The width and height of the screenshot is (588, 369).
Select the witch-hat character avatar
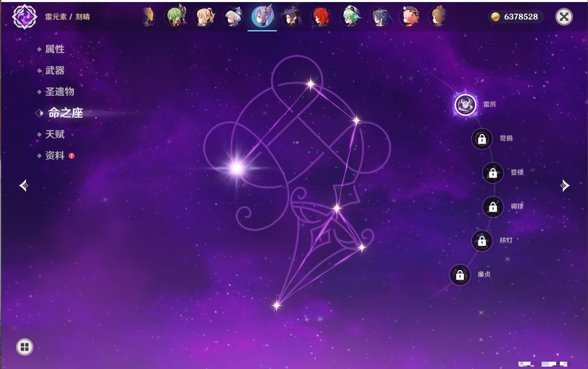click(292, 17)
